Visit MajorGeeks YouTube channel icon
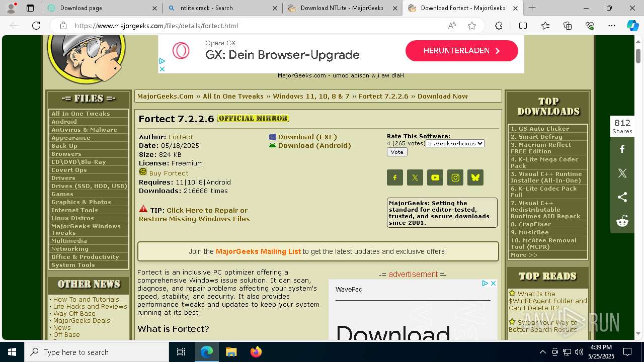644x362 pixels. coord(435,177)
